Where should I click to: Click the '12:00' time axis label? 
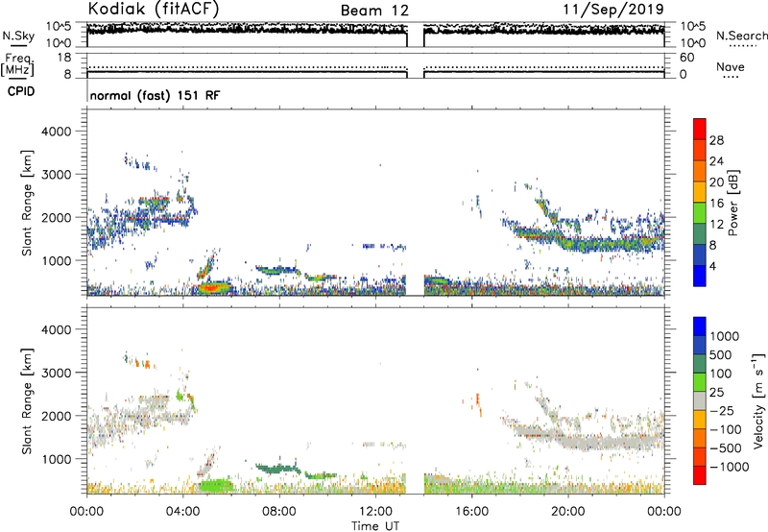pos(375,512)
